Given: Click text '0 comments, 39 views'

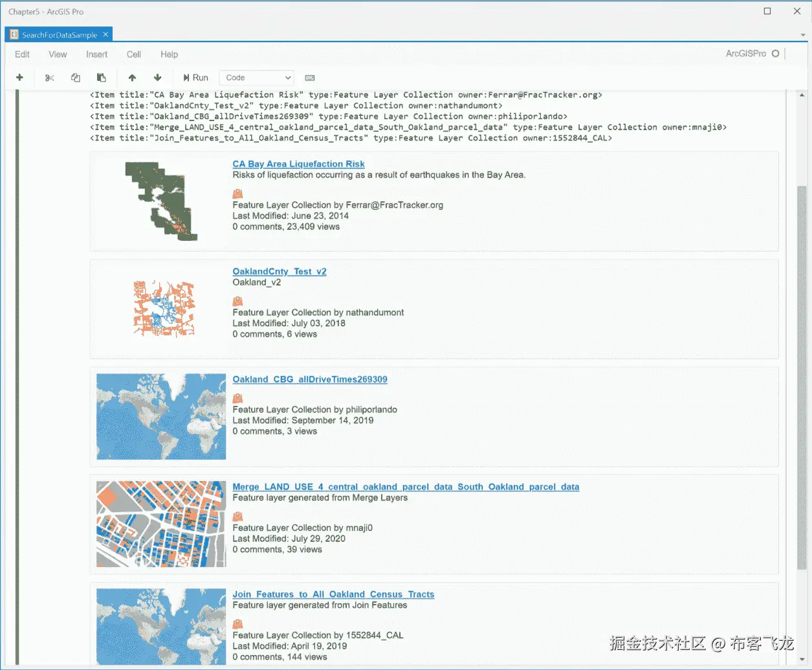Looking at the screenshot, I should point(277,550).
